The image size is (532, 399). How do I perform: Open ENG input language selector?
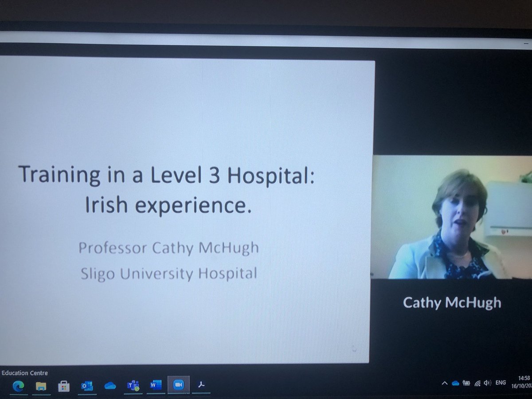pos(501,382)
